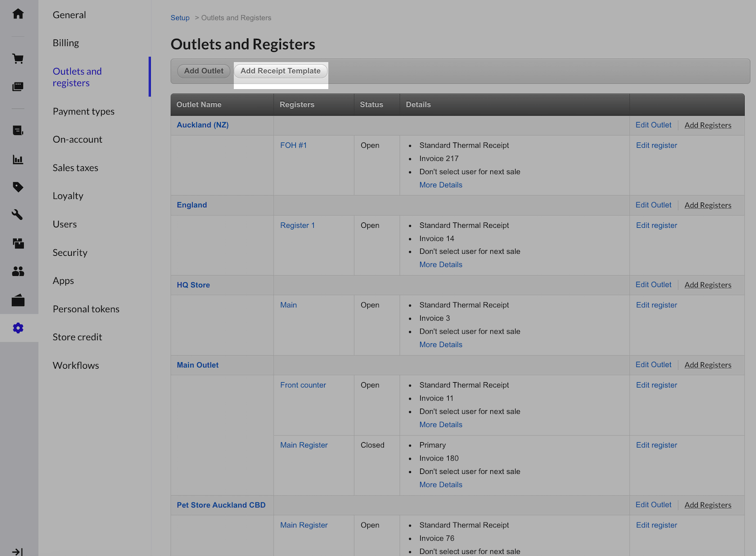
Task: Open Users settings
Action: click(x=65, y=224)
